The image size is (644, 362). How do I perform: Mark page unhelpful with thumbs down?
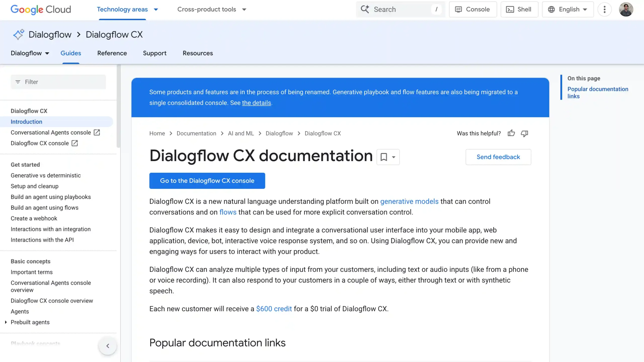point(524,133)
